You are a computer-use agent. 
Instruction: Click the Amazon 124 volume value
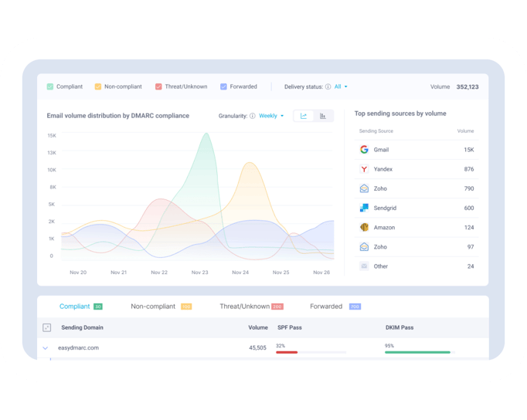(469, 228)
